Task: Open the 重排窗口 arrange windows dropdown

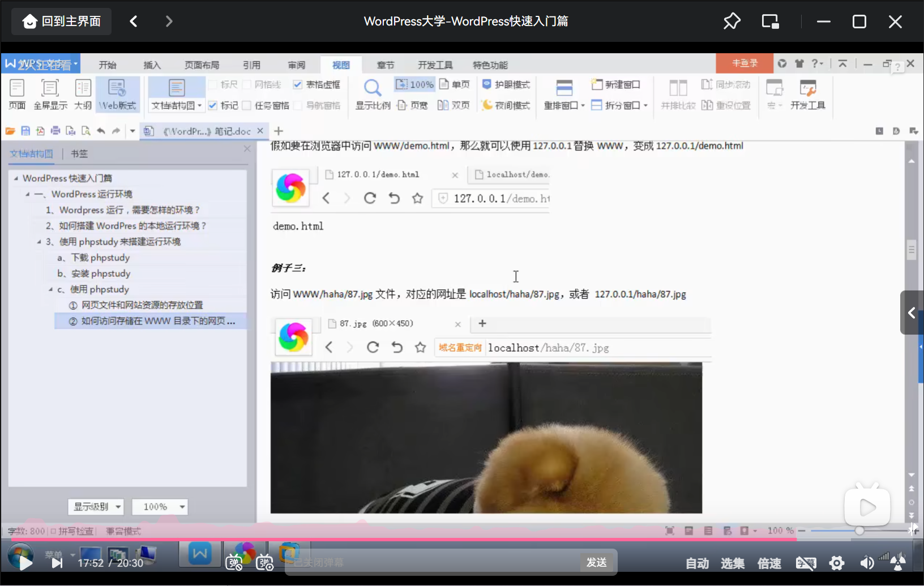Action: (x=564, y=105)
